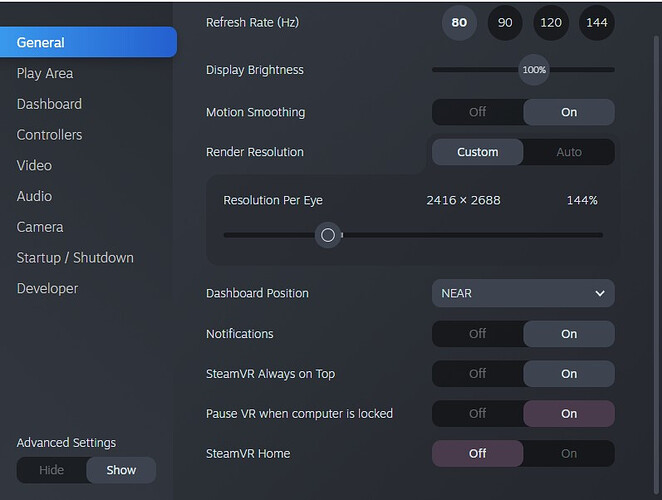Switch to the Dashboard settings tab
The image size is (662, 500).
pyautogui.click(x=50, y=104)
